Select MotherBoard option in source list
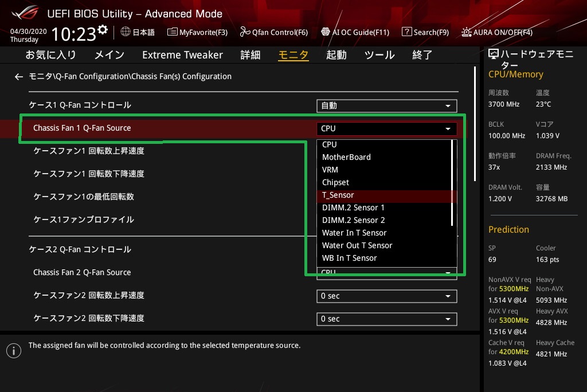The image size is (587, 392). [385, 157]
